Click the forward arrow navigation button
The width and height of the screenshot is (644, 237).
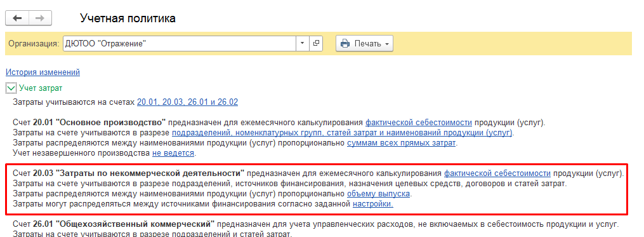coord(40,18)
